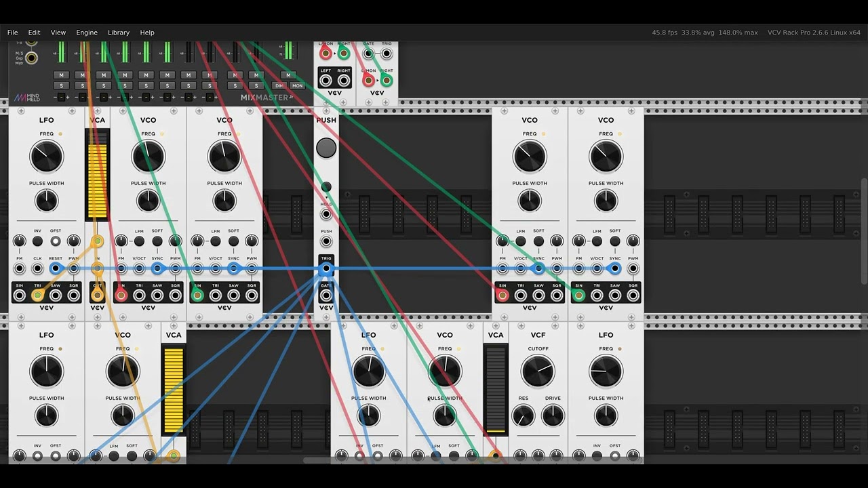Viewport: 868px width, 488px height.
Task: Click SYNC jack of the top-row leftmost VCO
Action: 157,268
